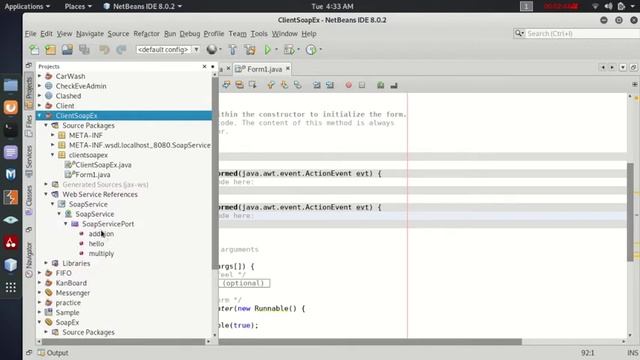Screen dimensions: 640x360
Task: Click the Search (Ctrl+I) input field
Action: [581, 33]
